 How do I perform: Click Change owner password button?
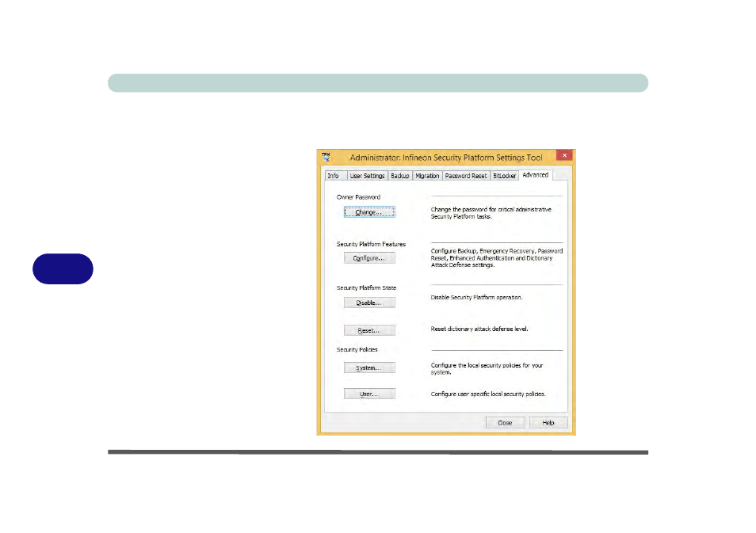[x=369, y=212]
